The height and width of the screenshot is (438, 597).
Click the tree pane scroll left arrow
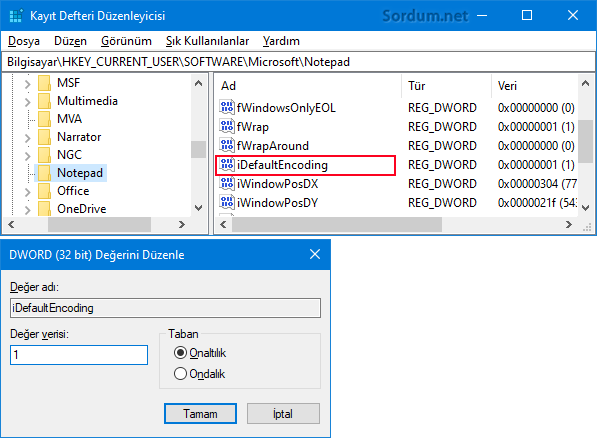[11, 224]
